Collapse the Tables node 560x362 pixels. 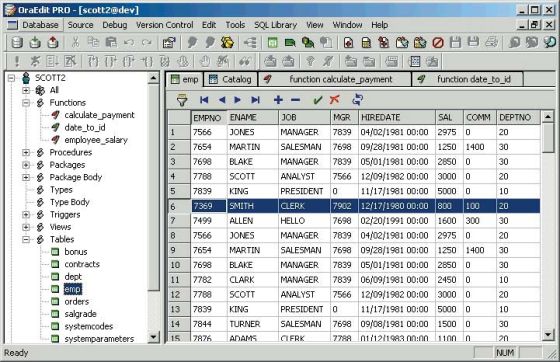pos(26,240)
